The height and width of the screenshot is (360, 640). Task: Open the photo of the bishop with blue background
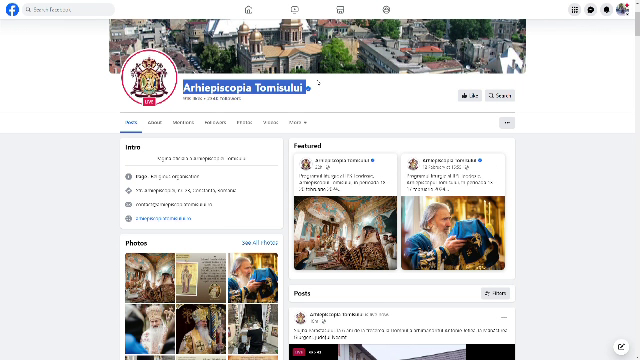click(150, 329)
